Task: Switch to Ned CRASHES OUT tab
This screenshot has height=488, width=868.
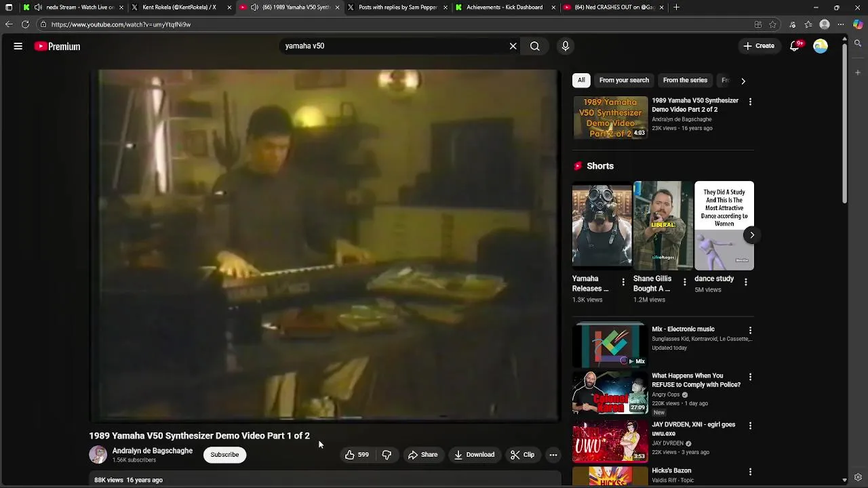Action: (614, 7)
